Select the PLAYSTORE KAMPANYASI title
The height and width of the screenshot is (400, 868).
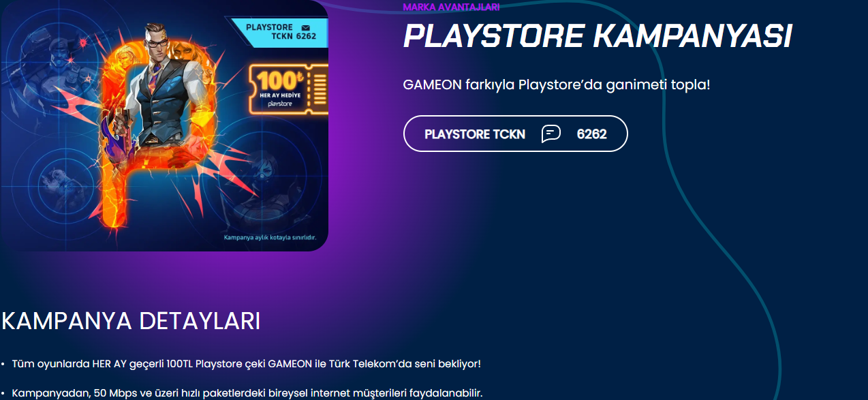click(x=598, y=36)
